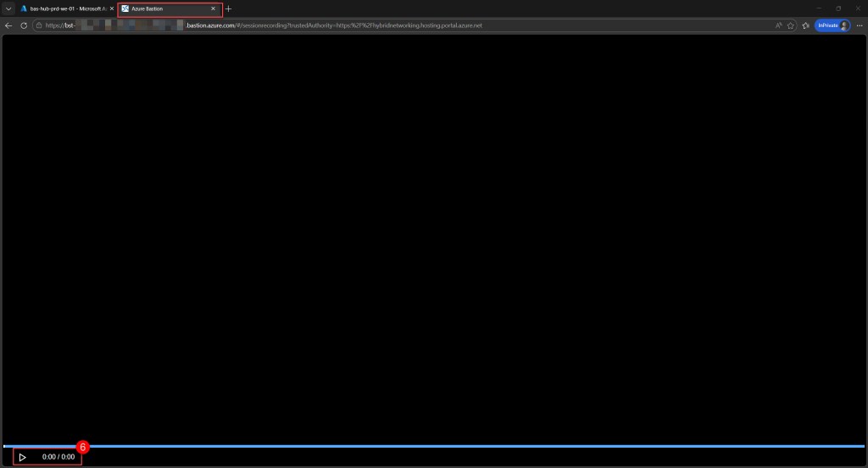Open the InPrivate profile button
Screen dimensions: 868x468
click(832, 25)
